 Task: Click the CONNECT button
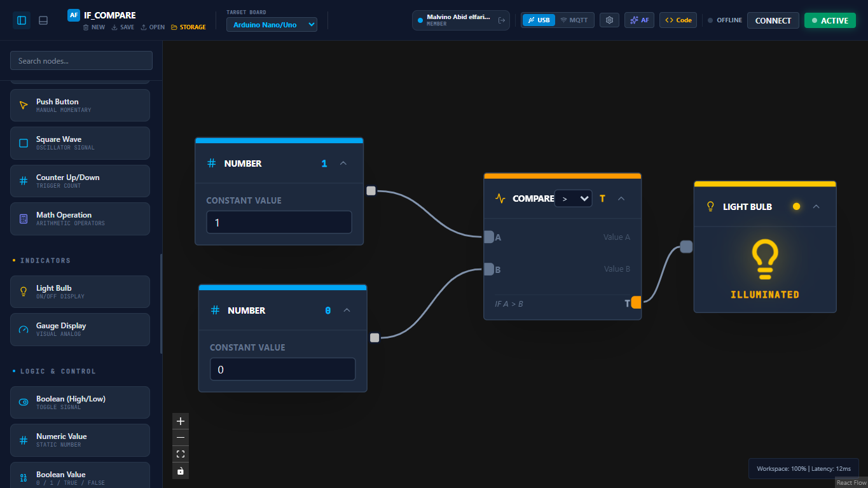773,20
